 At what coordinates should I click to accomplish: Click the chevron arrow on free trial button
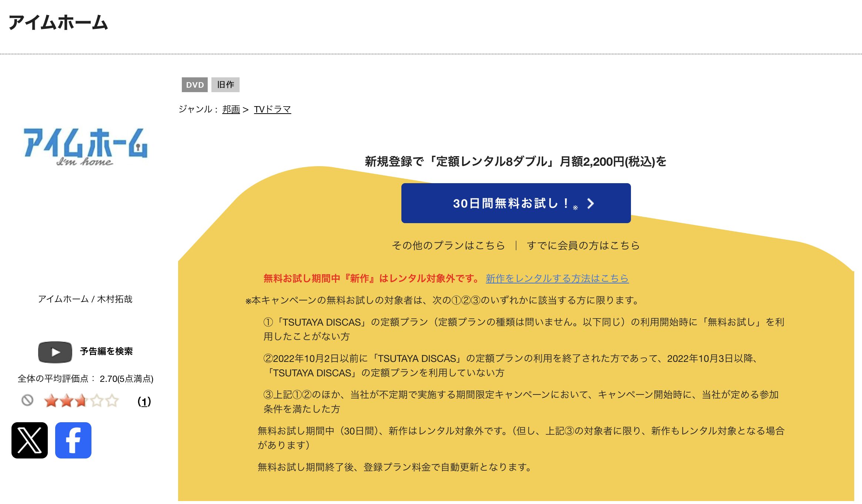point(591,204)
